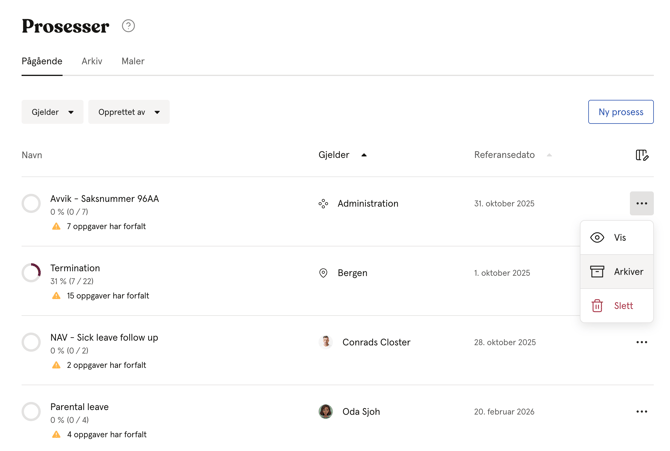The height and width of the screenshot is (451, 670).
Task: Click the eye icon next to Vis
Action: tap(597, 238)
